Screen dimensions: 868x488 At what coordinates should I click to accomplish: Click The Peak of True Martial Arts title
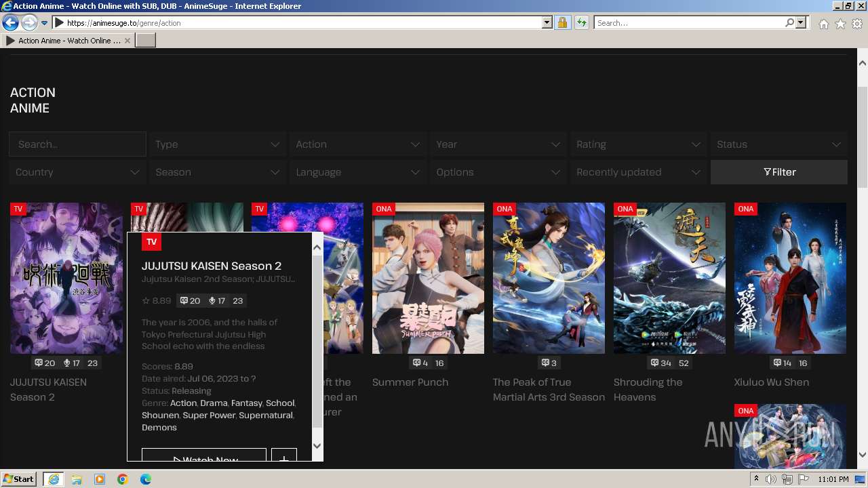tap(549, 390)
